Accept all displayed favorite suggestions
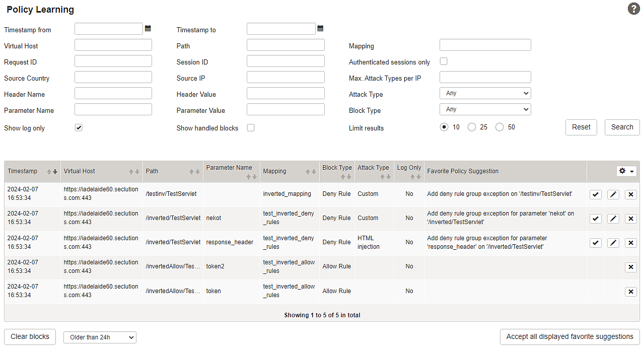644x350 pixels. click(x=570, y=337)
